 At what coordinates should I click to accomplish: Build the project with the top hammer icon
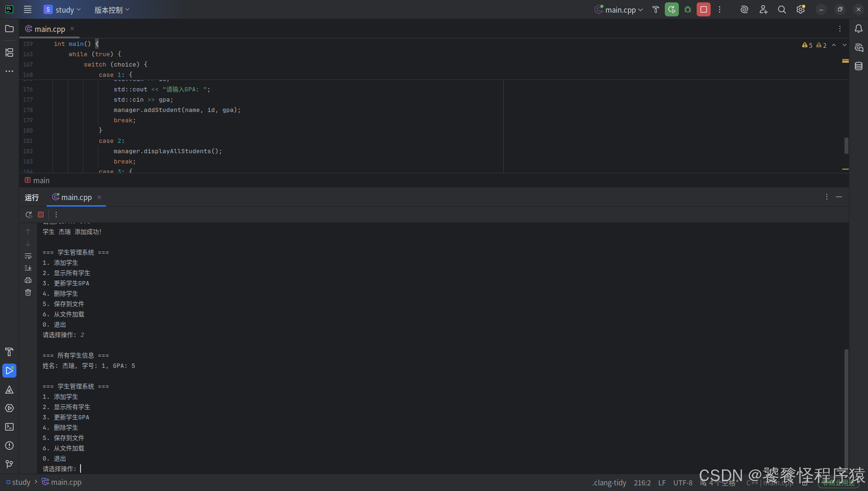click(x=655, y=9)
